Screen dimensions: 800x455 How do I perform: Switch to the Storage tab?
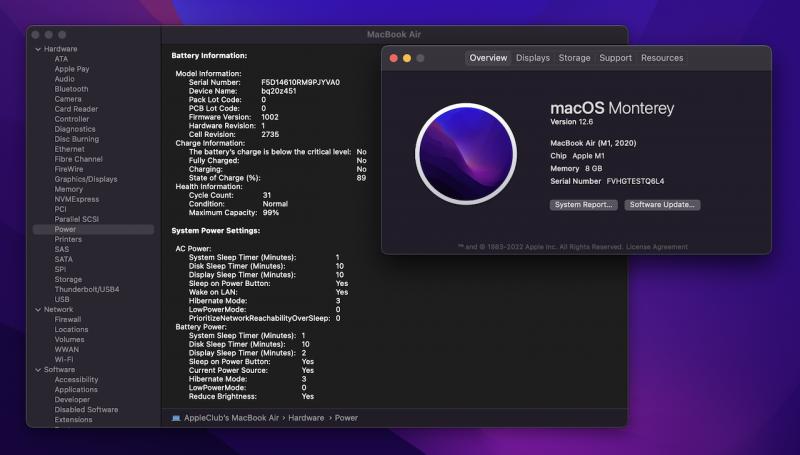(574, 58)
